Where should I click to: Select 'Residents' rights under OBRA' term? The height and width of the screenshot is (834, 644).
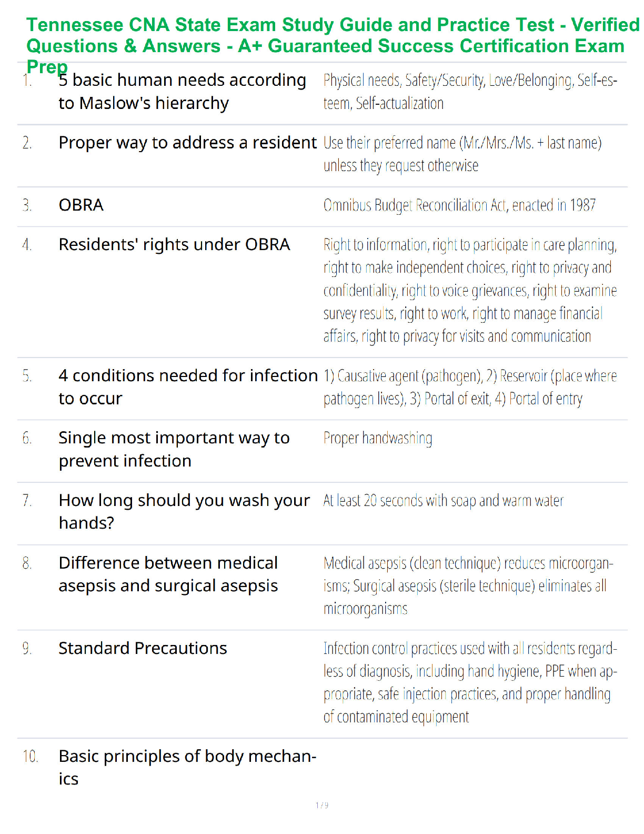pos(174,245)
